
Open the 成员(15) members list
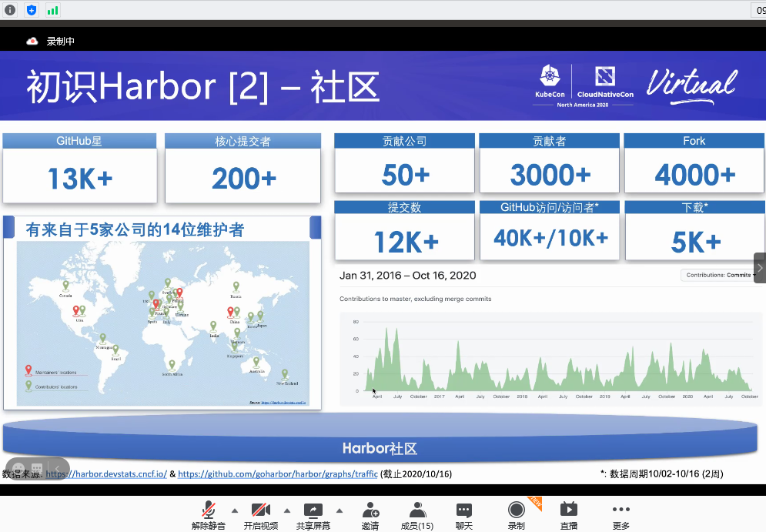tap(417, 516)
